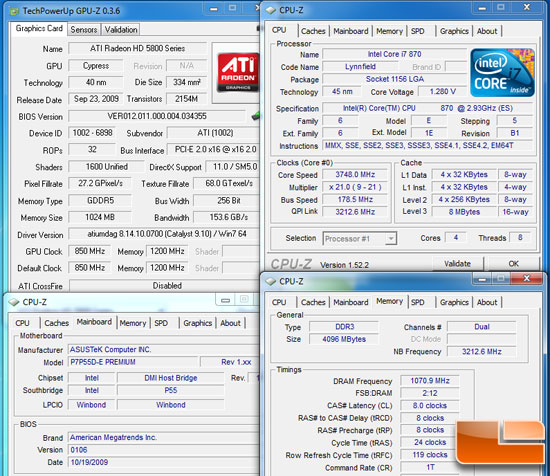The height and width of the screenshot is (476, 550).
Task: Open CPU tab in CPU-Z Mainboard window
Action: [22, 323]
